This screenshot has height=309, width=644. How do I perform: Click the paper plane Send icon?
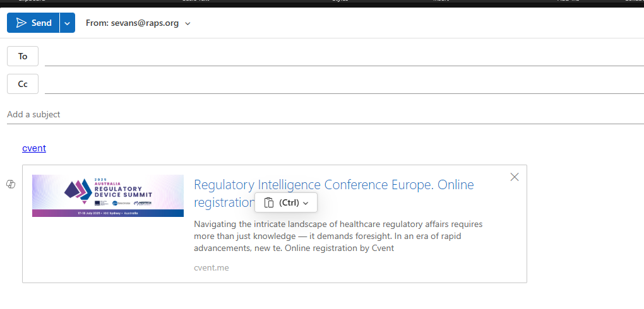[x=21, y=23]
